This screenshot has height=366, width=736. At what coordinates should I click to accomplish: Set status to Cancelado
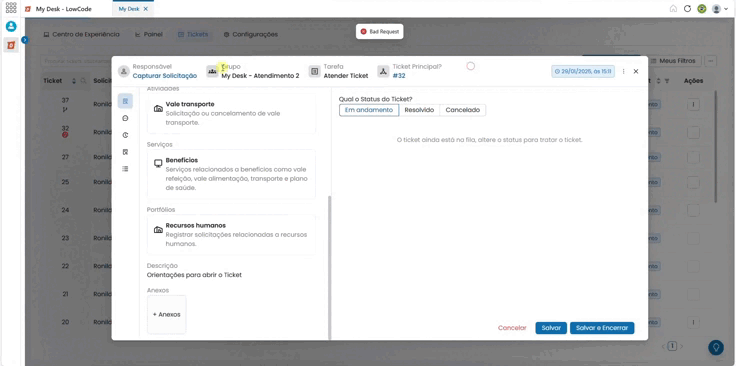click(462, 110)
